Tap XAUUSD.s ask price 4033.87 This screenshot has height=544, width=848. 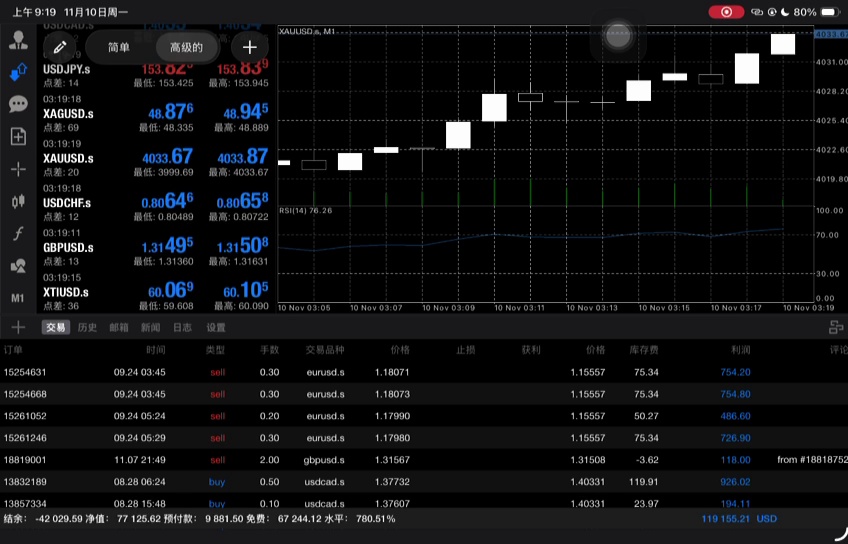243,157
